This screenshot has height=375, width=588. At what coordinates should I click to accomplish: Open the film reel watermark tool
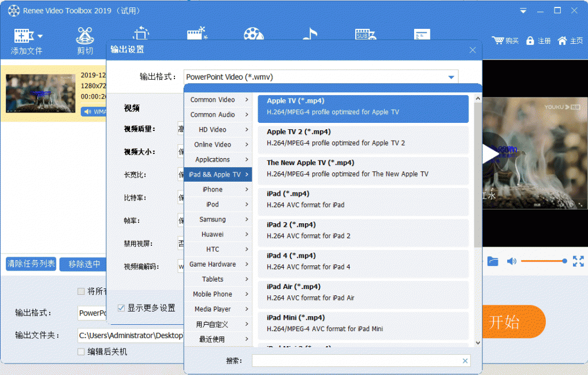(x=254, y=33)
